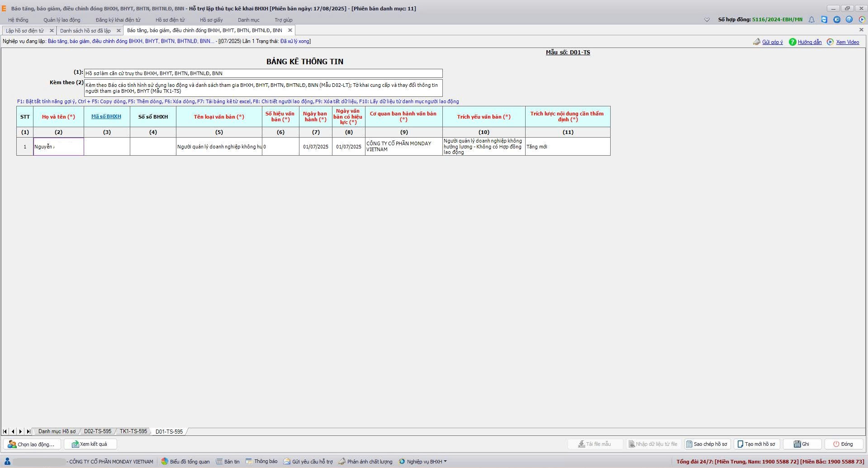Click the Họ và tên cell in row 1
Image resolution: width=868 pixels, height=468 pixels.
pyautogui.click(x=58, y=147)
